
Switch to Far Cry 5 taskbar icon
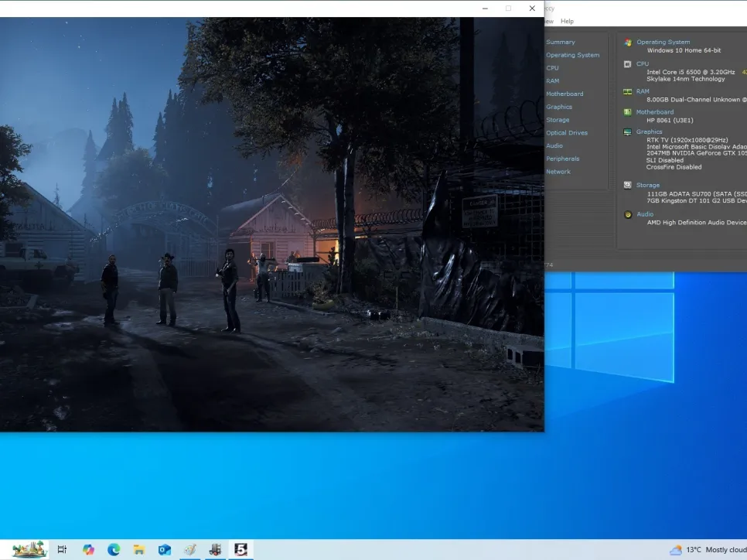point(240,549)
